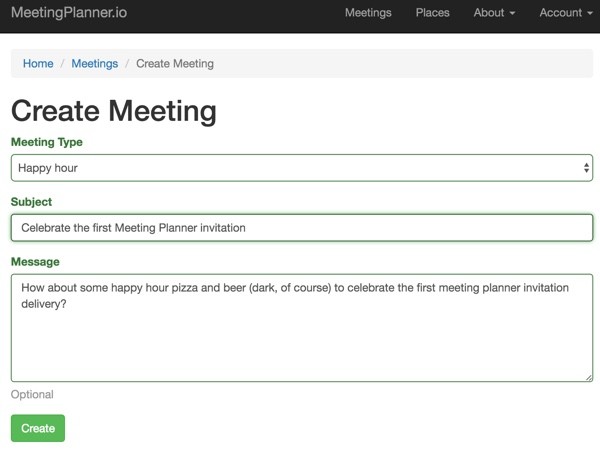Click into the Message text area
Screen dimensions: 600x452
tap(302, 328)
